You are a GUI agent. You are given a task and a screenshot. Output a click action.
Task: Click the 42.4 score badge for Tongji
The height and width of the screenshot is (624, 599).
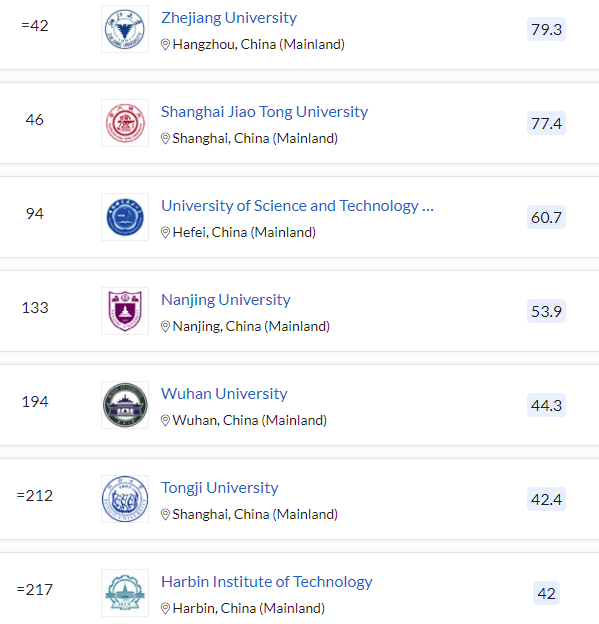tap(546, 499)
